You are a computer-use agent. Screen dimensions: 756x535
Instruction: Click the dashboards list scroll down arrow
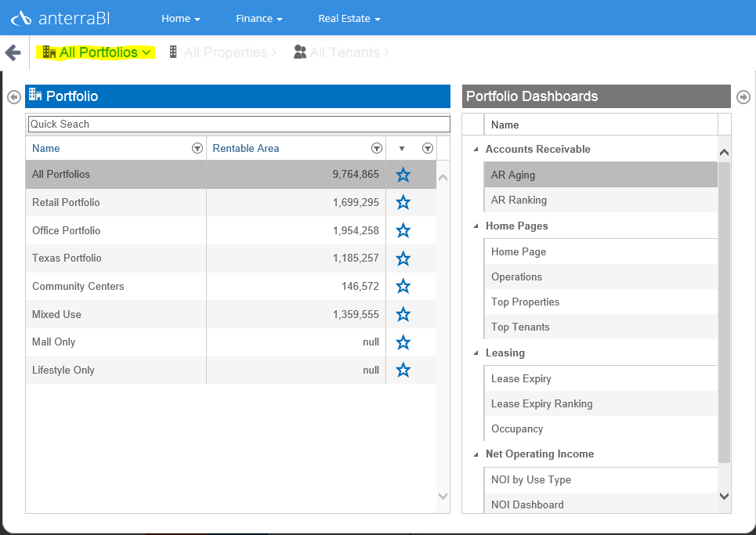coord(724,496)
